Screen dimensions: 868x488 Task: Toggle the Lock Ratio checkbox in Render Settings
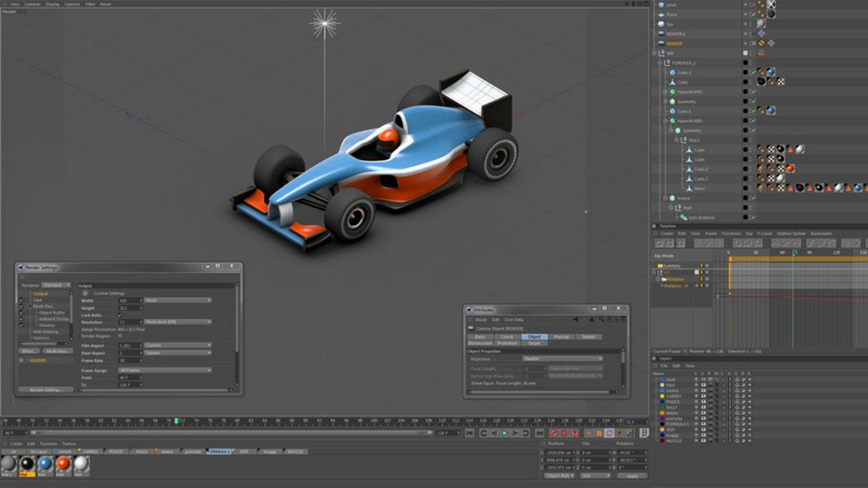pos(120,315)
